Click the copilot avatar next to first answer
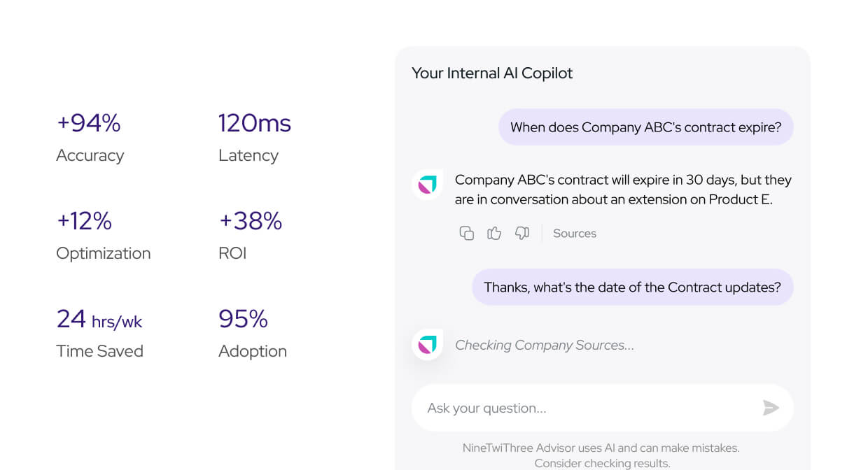This screenshot has width=868, height=470. [x=427, y=185]
